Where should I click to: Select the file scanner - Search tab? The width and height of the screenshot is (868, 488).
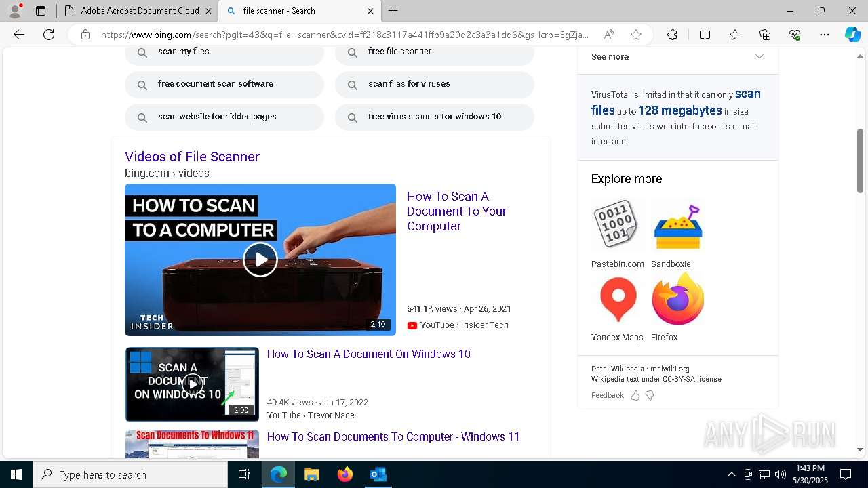298,11
